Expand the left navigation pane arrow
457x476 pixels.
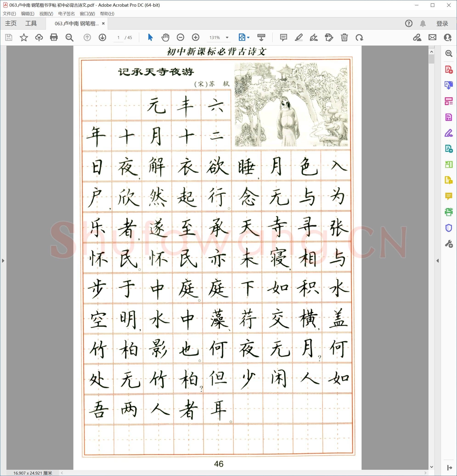[x=3, y=260]
